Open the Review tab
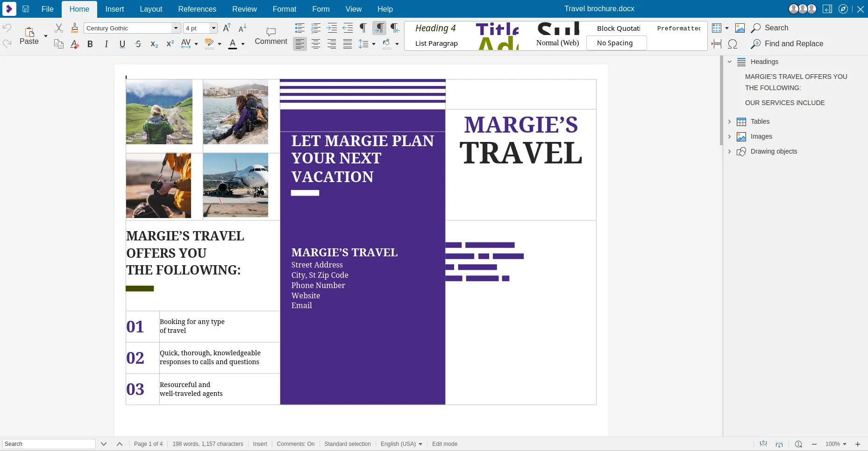This screenshot has width=868, height=451. click(244, 9)
